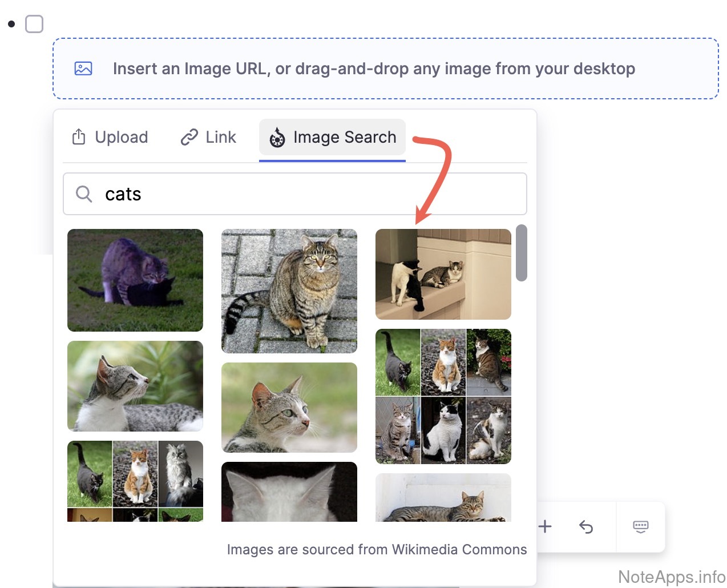This screenshot has height=588, width=727.
Task: Select the two cats on grass thumbnail
Action: (x=135, y=280)
